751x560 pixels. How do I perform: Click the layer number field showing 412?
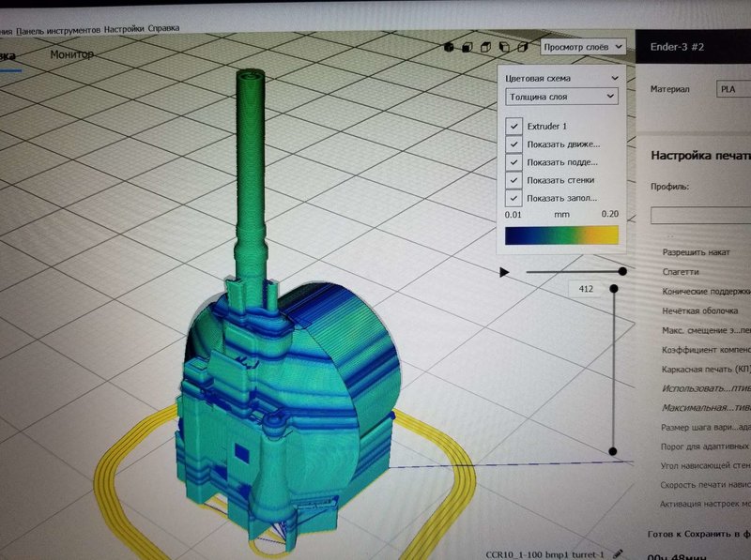point(585,290)
